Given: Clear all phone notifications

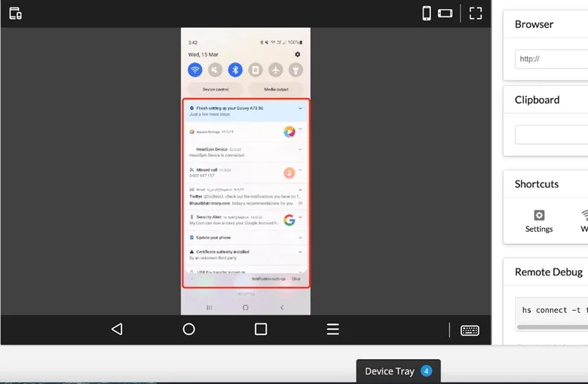Looking at the screenshot, I should 296,279.
